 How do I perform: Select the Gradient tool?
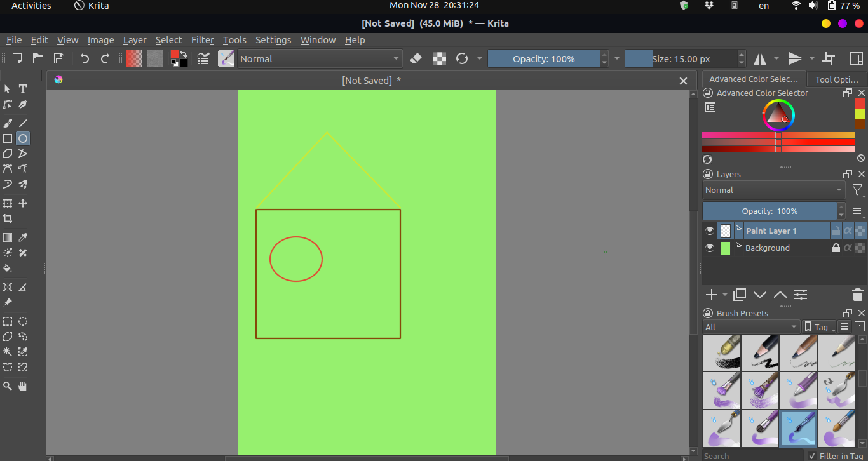8,237
